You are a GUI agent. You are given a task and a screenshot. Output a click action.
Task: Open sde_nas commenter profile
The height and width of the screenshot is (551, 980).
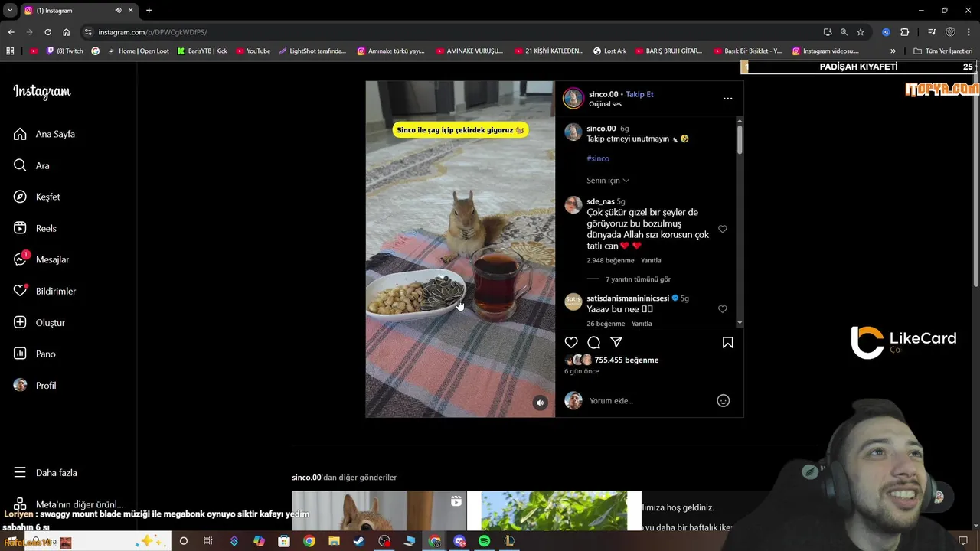tap(600, 201)
